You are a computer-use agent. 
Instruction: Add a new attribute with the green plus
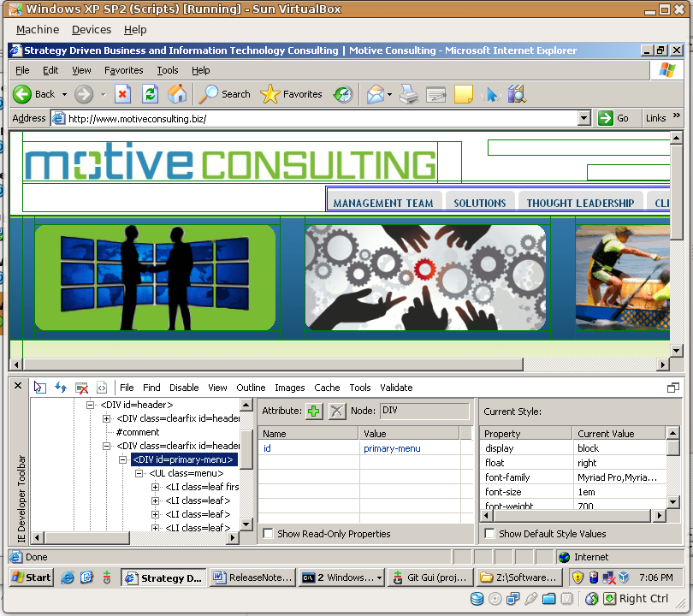coord(314,412)
